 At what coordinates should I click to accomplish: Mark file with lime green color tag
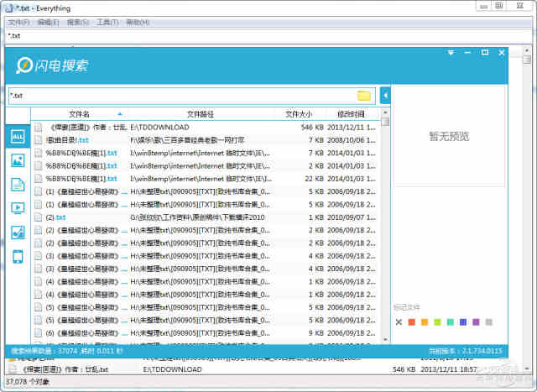(x=437, y=322)
